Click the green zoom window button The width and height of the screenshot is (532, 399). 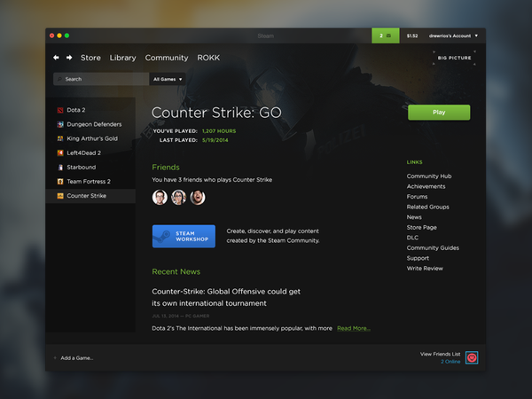(x=66, y=35)
